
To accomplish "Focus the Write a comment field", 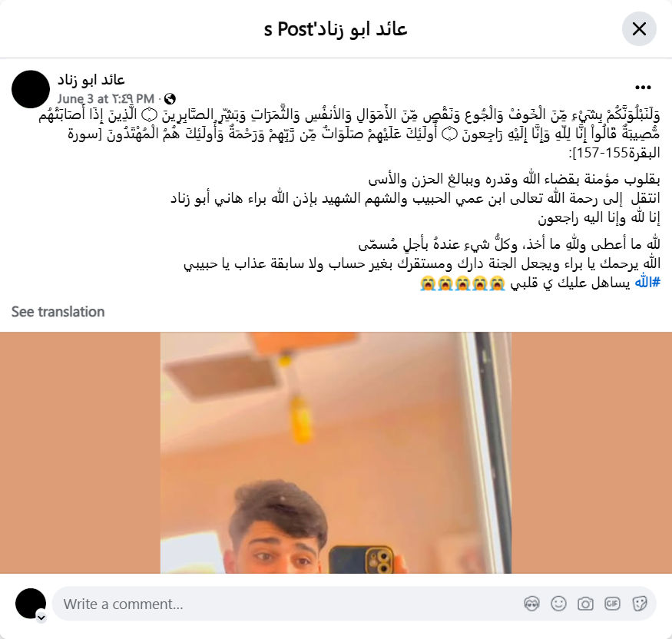I will point(291,604).
